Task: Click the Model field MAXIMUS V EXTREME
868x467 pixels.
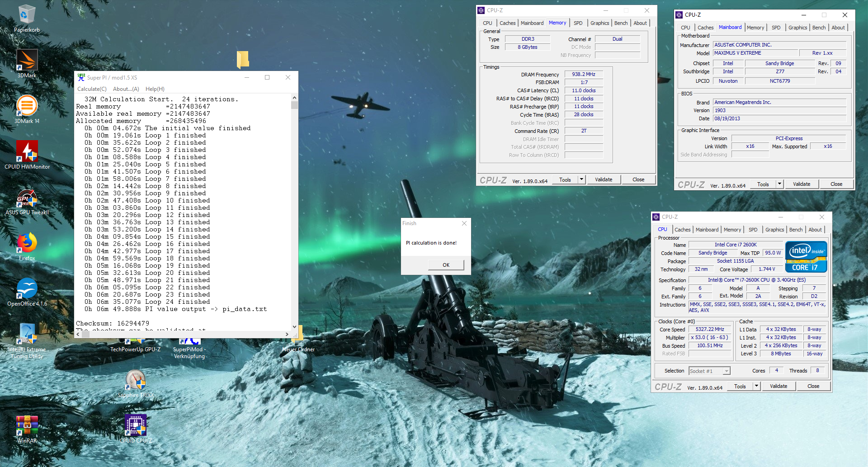Action: [755, 53]
